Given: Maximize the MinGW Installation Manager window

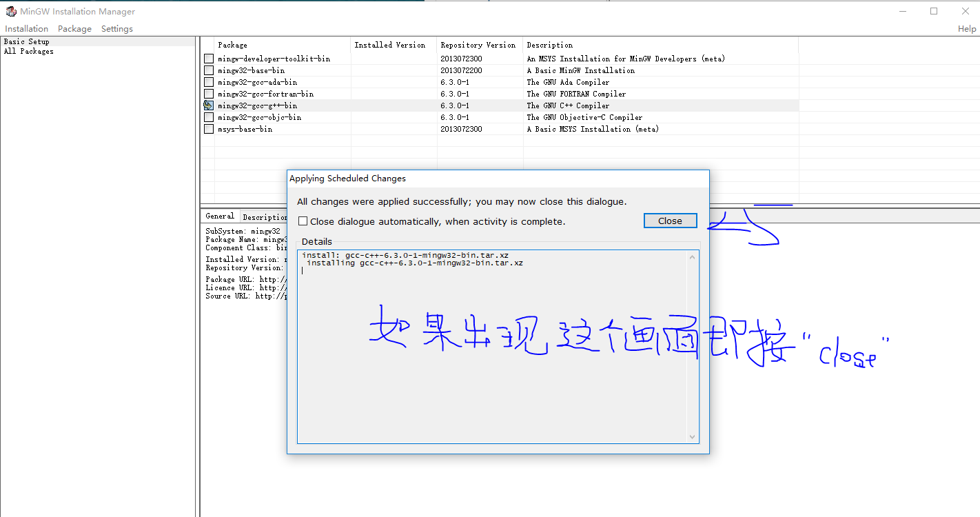Looking at the screenshot, I should [x=934, y=11].
